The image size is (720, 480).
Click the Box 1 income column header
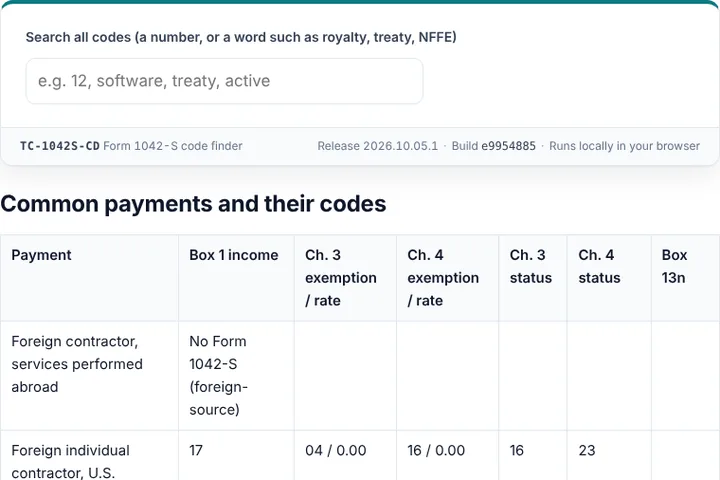pos(236,278)
